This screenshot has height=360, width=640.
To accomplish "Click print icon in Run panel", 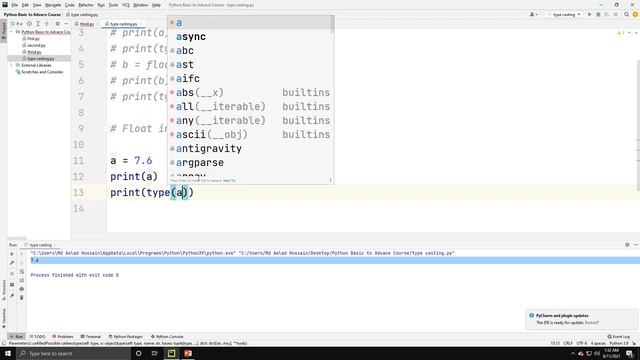I will [22, 289].
